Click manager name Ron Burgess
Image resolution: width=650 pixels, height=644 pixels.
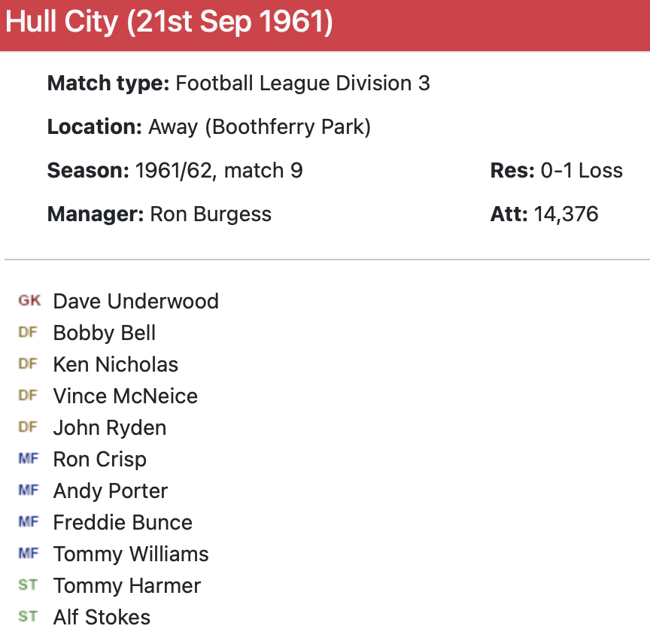(211, 214)
